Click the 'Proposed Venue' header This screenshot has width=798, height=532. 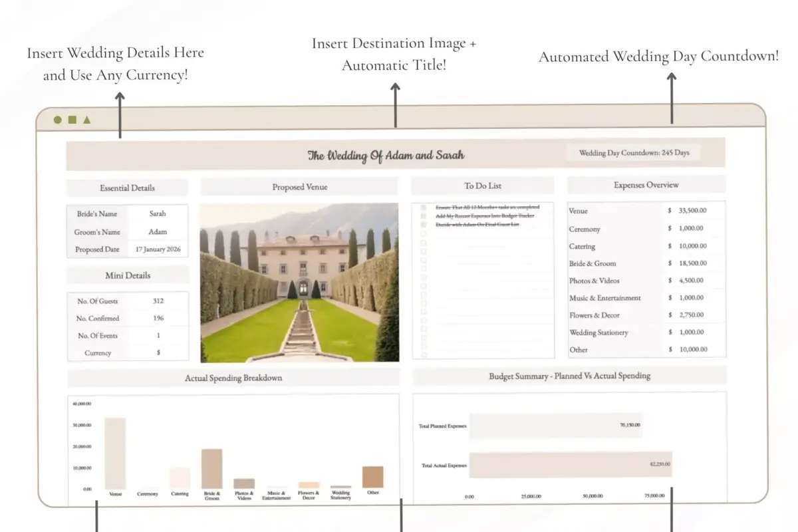click(x=300, y=187)
